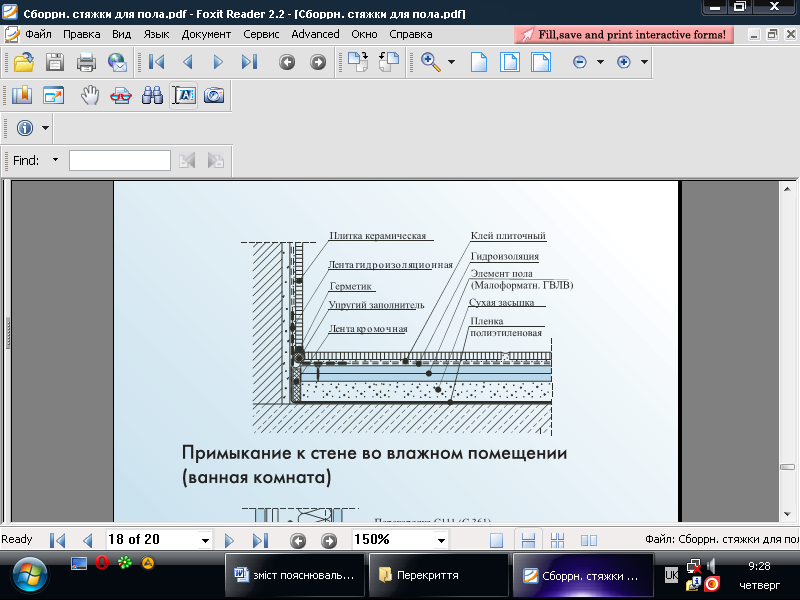Image resolution: width=800 pixels, height=600 pixels.
Task: Open the Язык menu
Action: pos(156,34)
